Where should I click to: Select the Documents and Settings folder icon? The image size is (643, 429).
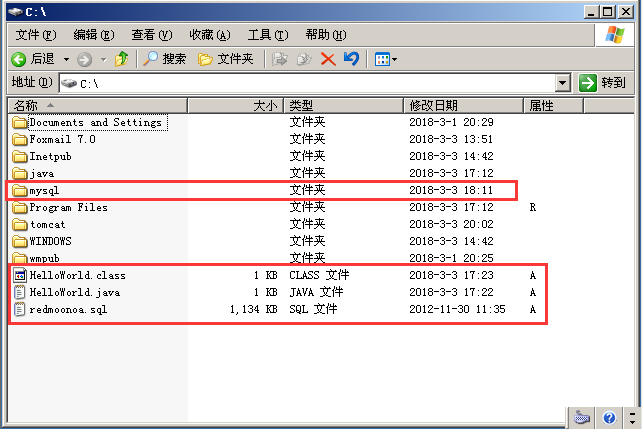tap(19, 122)
